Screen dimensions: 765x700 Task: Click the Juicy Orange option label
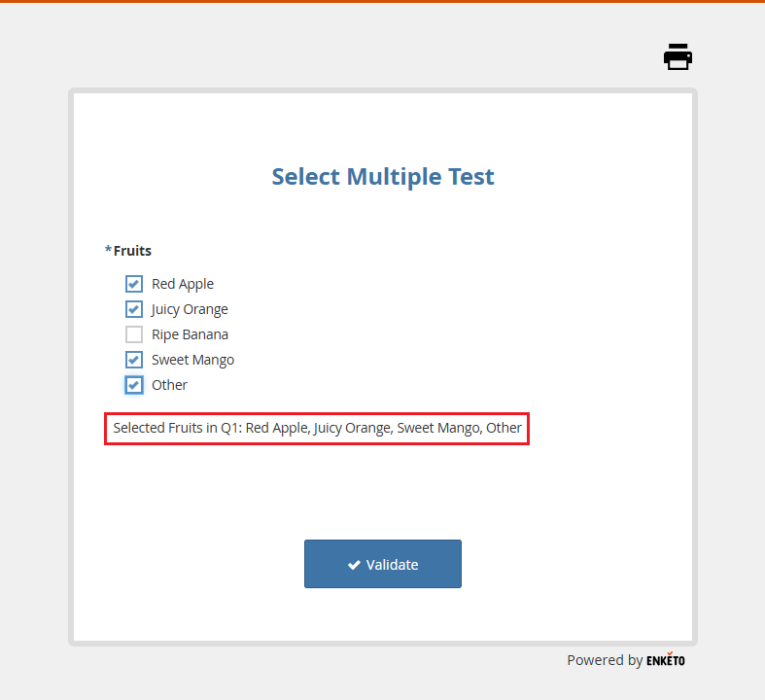click(190, 309)
